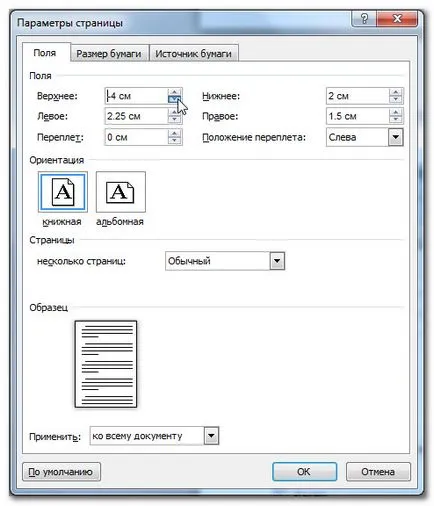This screenshot has width=434, height=506.
Task: Click the help question mark icon
Action: click(364, 18)
